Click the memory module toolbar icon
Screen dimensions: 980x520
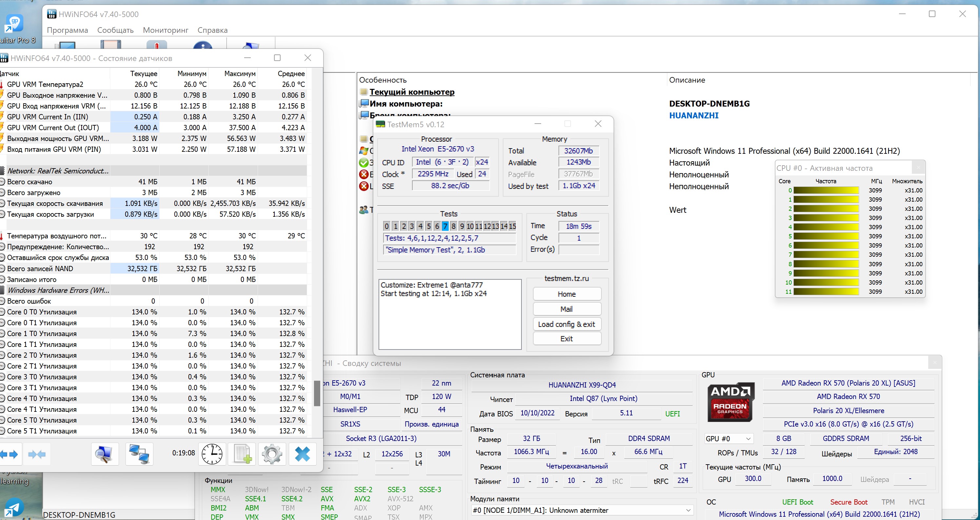click(x=111, y=45)
